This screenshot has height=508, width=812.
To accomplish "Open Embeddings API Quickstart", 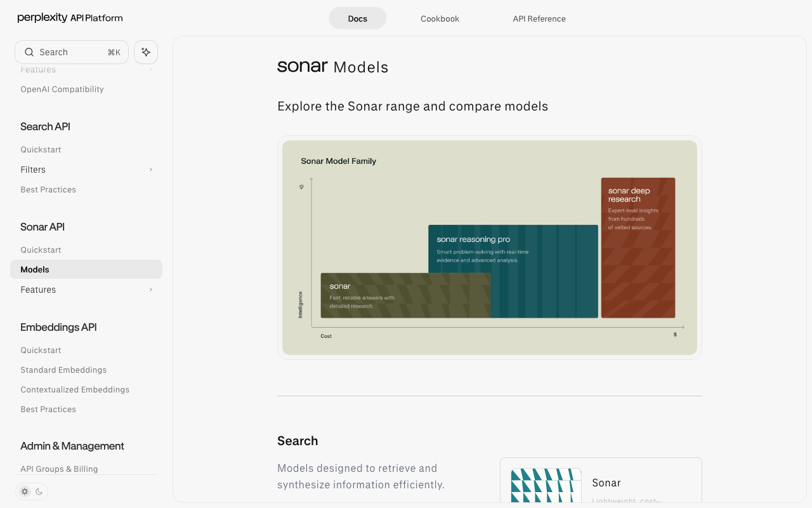I will click(41, 351).
